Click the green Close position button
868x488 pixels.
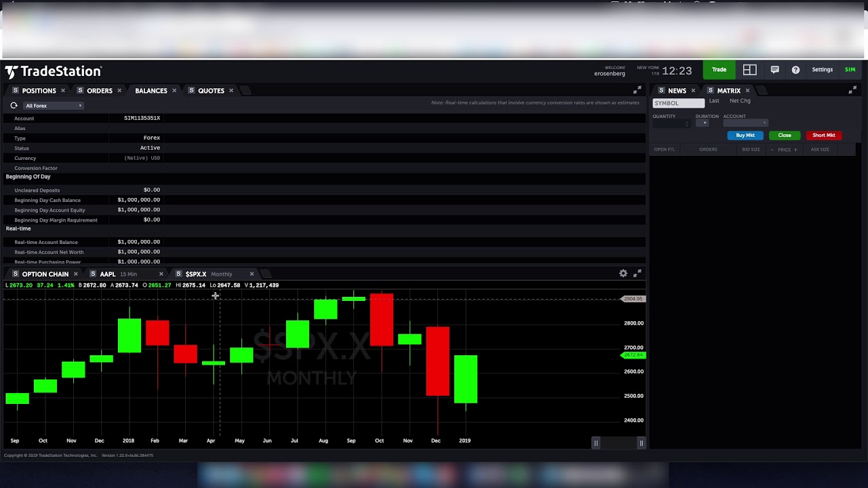[785, 135]
